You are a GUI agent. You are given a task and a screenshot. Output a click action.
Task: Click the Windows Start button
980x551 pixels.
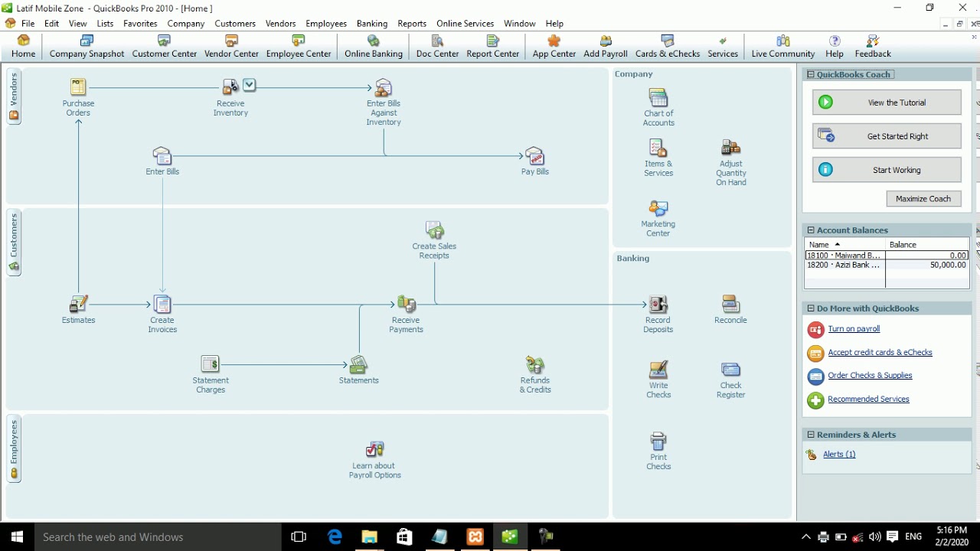(17, 537)
